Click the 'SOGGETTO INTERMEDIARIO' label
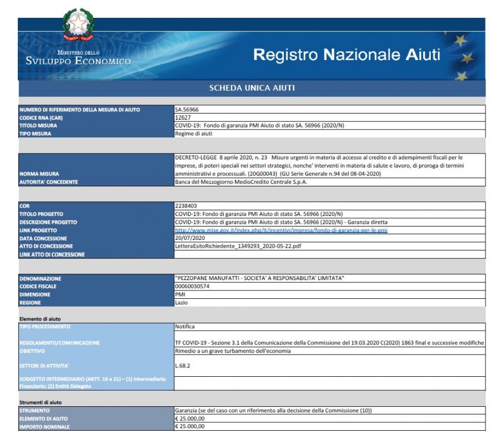This screenshot has height=448, width=501. 92,382
